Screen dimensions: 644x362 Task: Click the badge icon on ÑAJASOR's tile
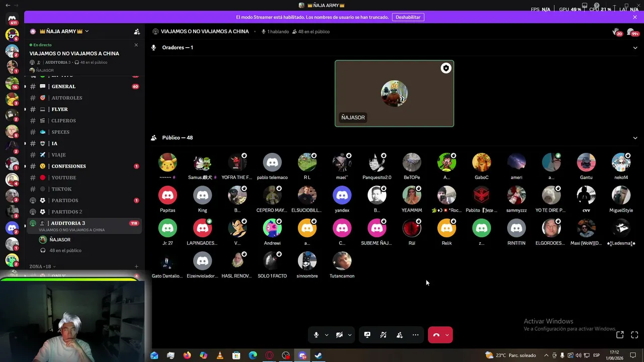tap(446, 68)
